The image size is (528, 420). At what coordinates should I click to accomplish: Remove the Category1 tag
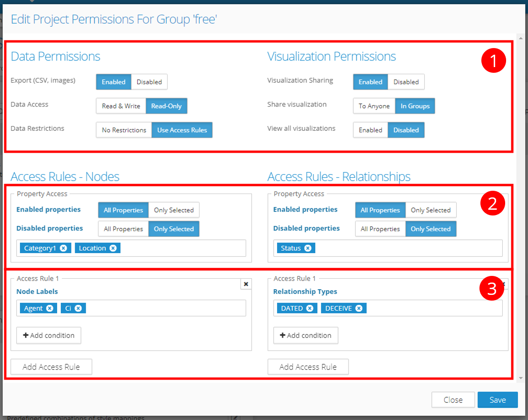[63, 248]
